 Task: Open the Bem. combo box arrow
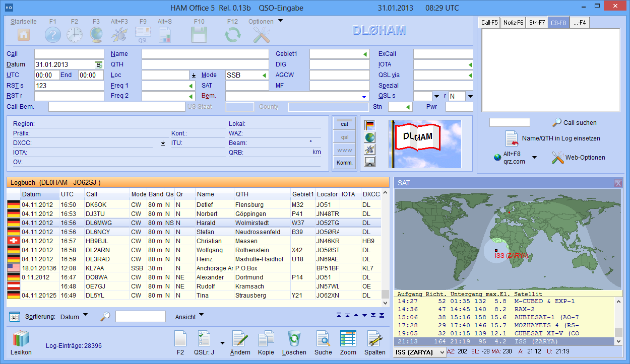(x=364, y=96)
